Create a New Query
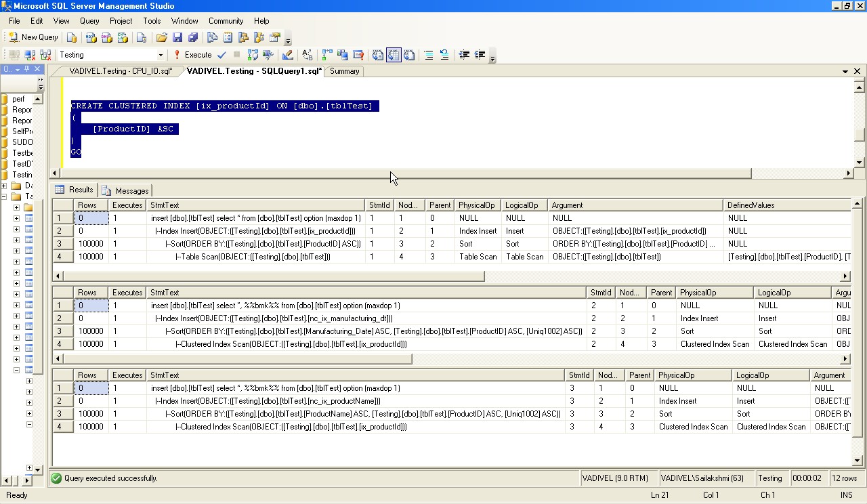This screenshot has width=867, height=504. tap(32, 37)
